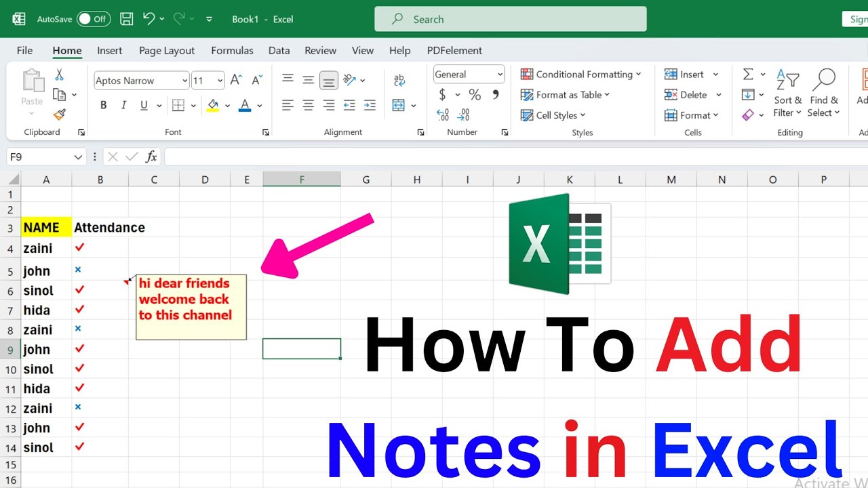Select the column F header
This screenshot has width=868, height=488.
[x=302, y=180]
